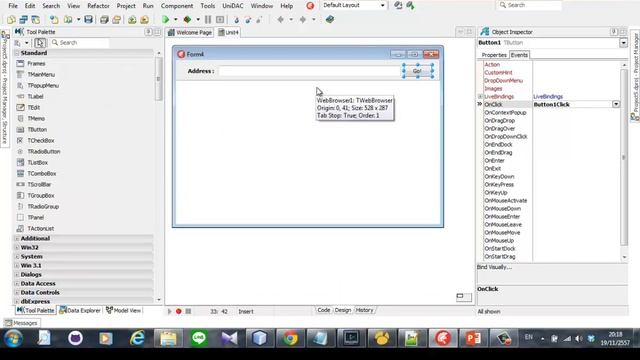Run the project with green arrow

coord(165,19)
